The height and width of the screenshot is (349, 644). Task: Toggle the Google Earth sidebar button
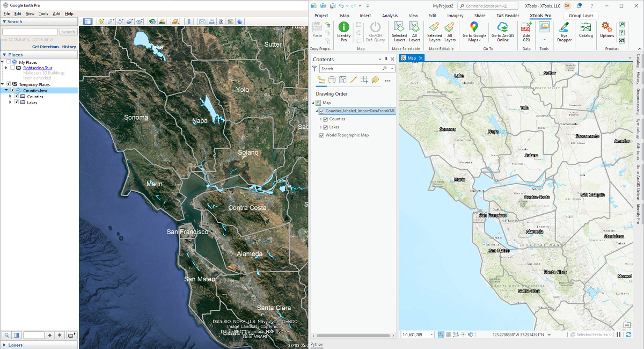[87, 21]
